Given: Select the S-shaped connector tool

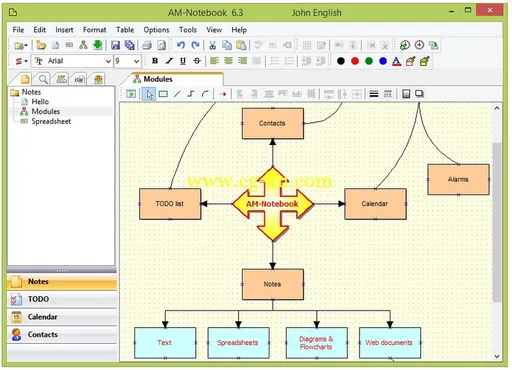Looking at the screenshot, I should pos(191,94).
